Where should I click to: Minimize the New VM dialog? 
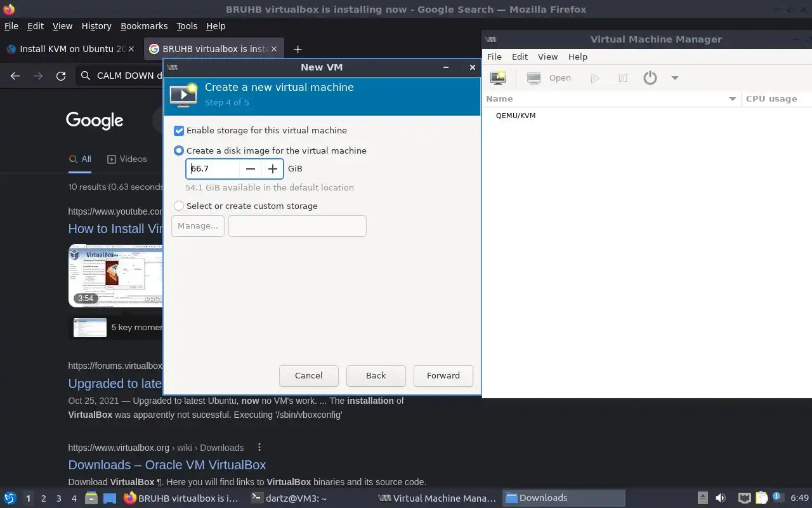[446, 67]
